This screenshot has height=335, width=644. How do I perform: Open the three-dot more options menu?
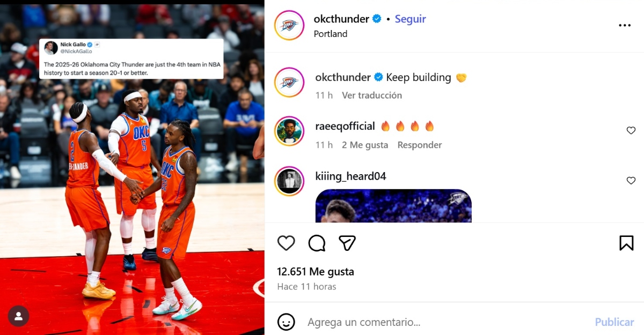(x=625, y=25)
